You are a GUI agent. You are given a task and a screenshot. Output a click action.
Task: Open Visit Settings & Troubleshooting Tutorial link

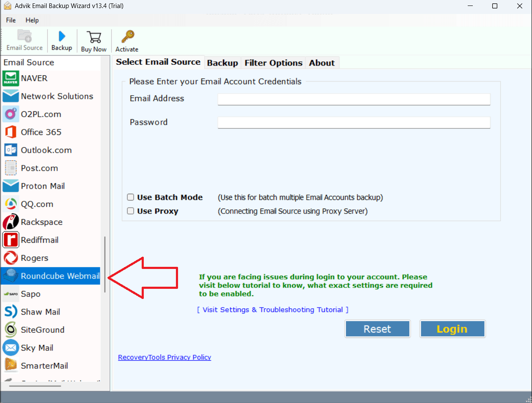(x=273, y=310)
